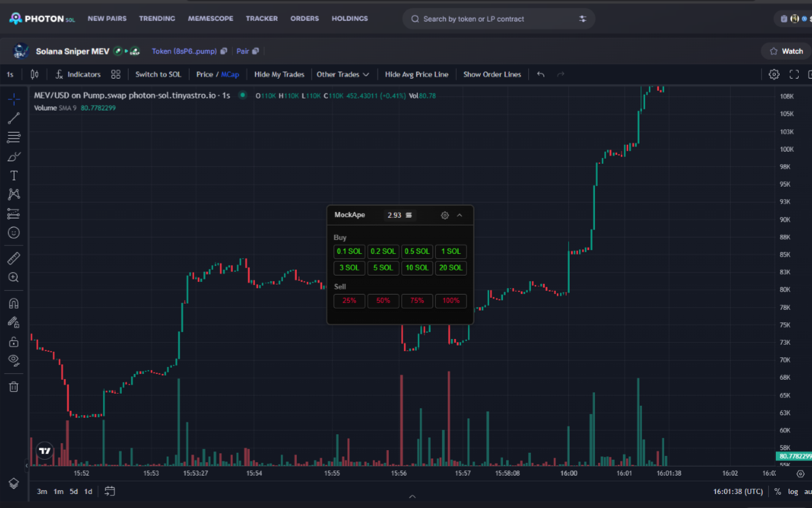Screen dimensions: 812x508
Task: Enter fullscreen chart mode
Action: pyautogui.click(x=794, y=74)
